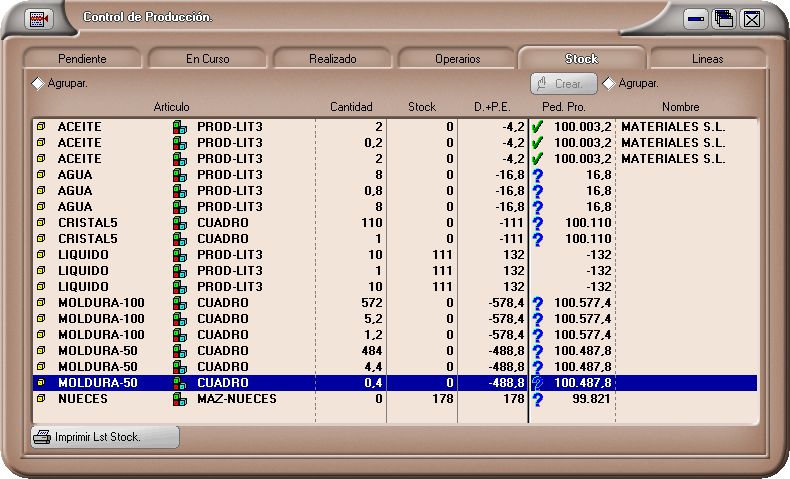Open the Lineas tab
This screenshot has width=790, height=479.
(707, 59)
